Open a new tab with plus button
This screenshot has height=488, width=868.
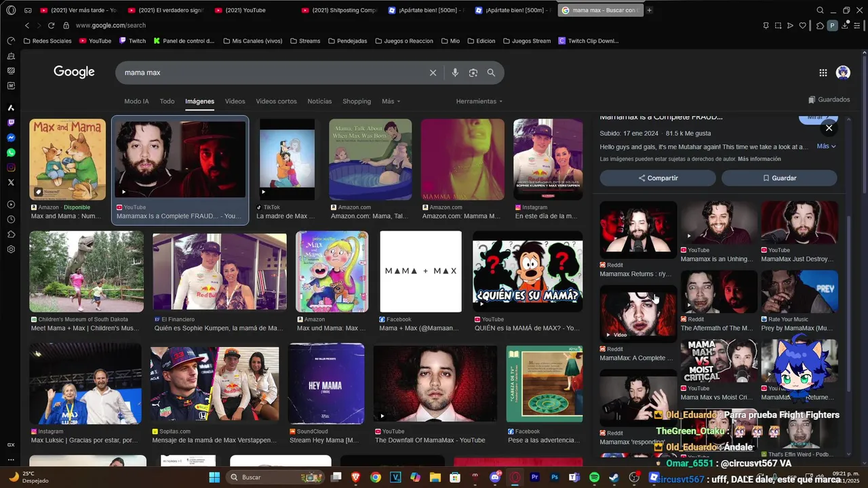649,10
